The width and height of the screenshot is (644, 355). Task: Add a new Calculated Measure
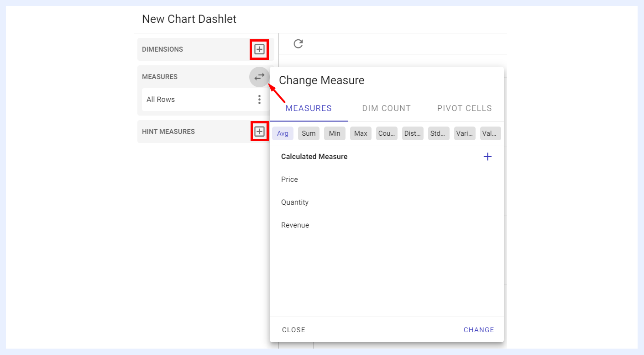tap(487, 157)
